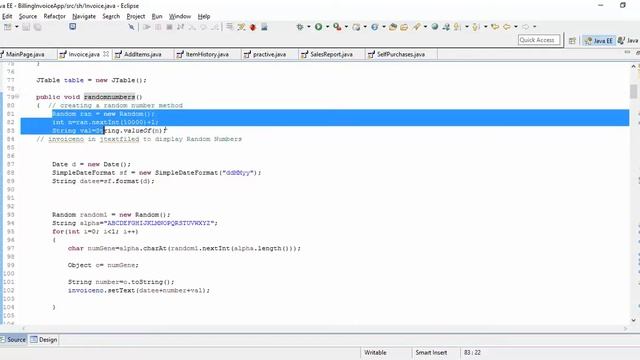Switch to the SalesReport.java editor tab

[331, 54]
